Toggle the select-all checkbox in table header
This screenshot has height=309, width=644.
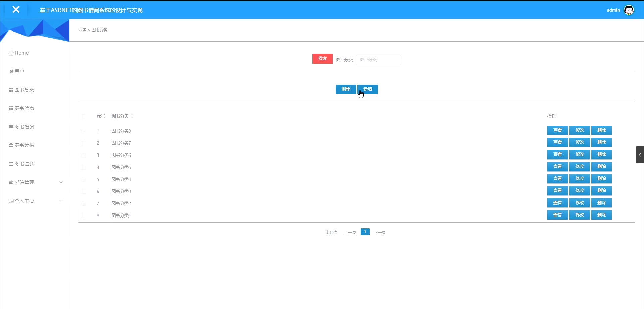pos(84,116)
